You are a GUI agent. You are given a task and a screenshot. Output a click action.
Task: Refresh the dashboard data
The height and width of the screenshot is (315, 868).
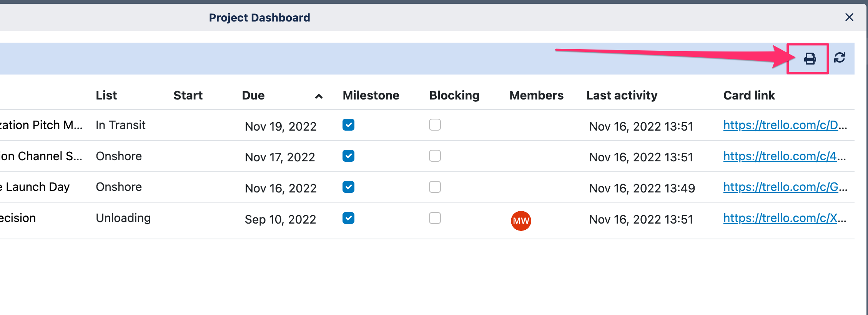click(840, 58)
